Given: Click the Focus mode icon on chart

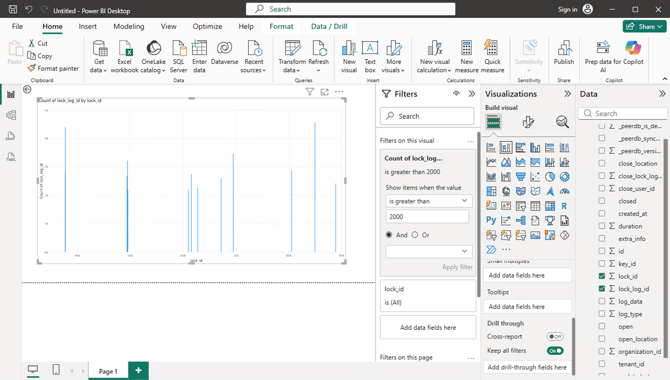Looking at the screenshot, I should [325, 91].
